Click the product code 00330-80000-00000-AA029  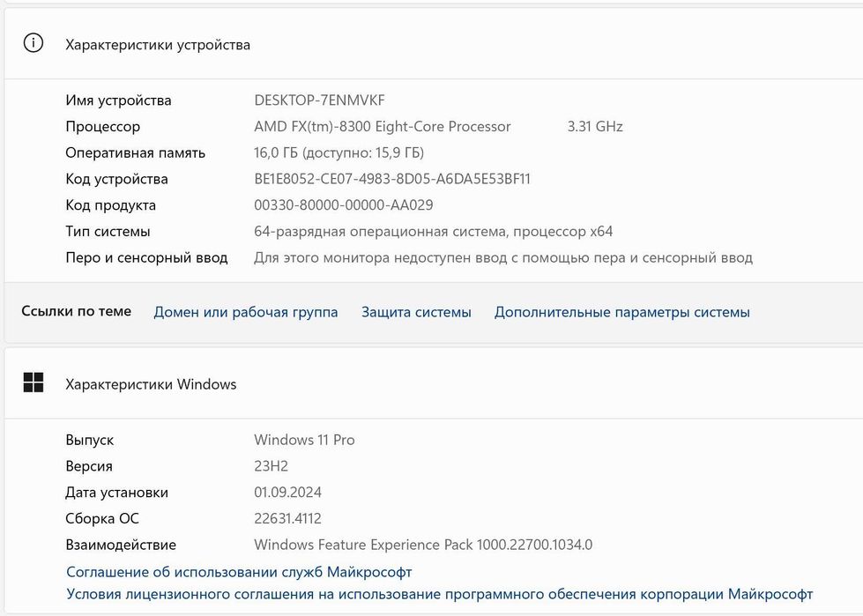point(343,205)
